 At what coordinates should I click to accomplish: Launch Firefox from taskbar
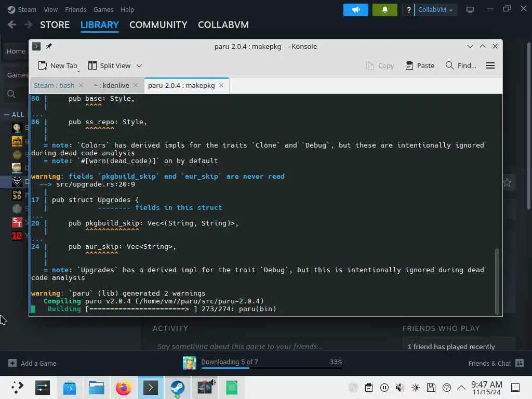pos(123,388)
